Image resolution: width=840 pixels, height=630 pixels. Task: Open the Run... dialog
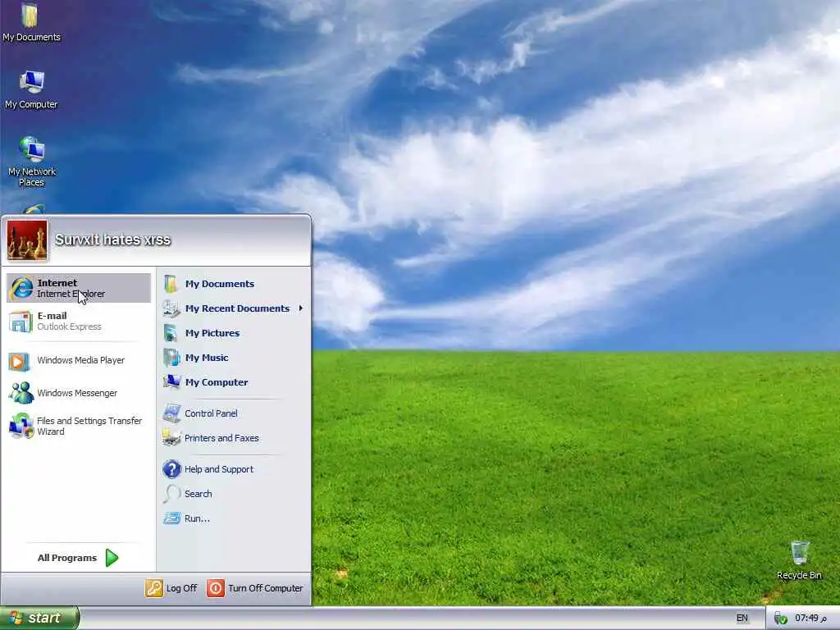coord(234,518)
